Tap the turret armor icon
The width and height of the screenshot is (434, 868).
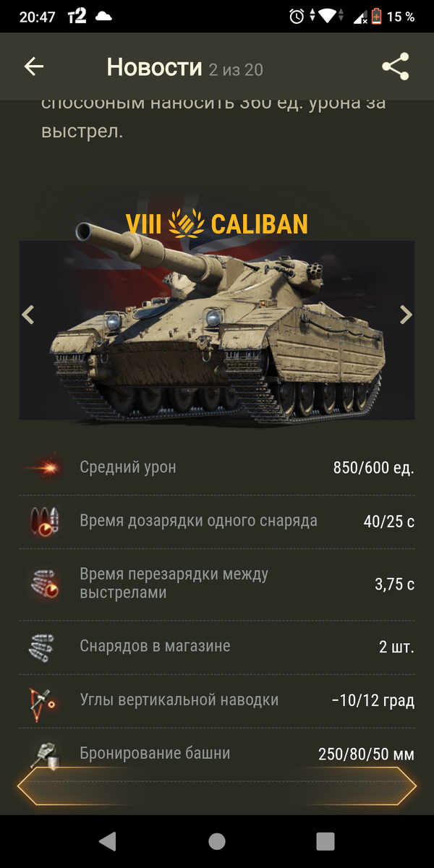(x=43, y=754)
